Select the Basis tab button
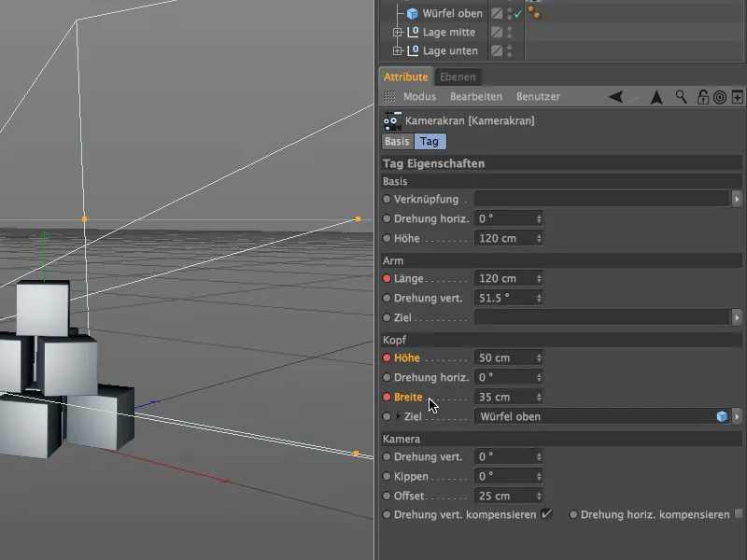The height and width of the screenshot is (560, 747). pos(397,142)
